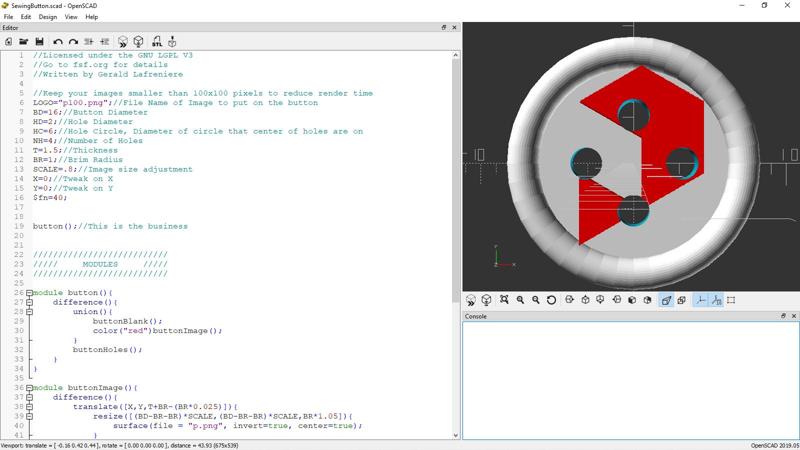Place cursor on 'BD=16;//Button Diameter' line
This screenshot has height=450, width=800.
tap(90, 112)
